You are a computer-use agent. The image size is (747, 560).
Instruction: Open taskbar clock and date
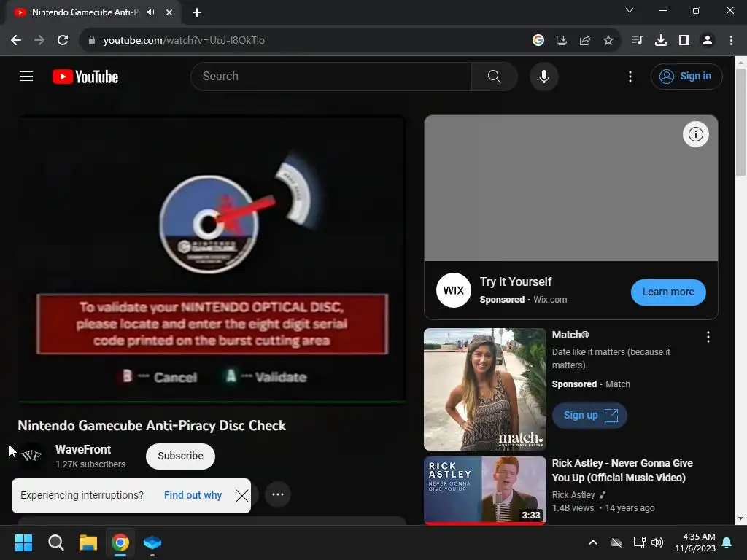tap(694, 542)
